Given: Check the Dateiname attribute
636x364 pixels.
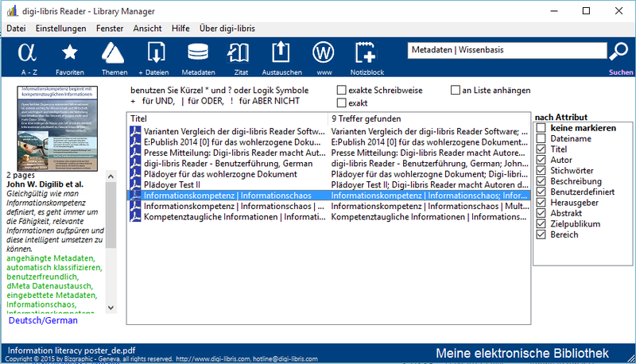Looking at the screenshot, I should [541, 138].
